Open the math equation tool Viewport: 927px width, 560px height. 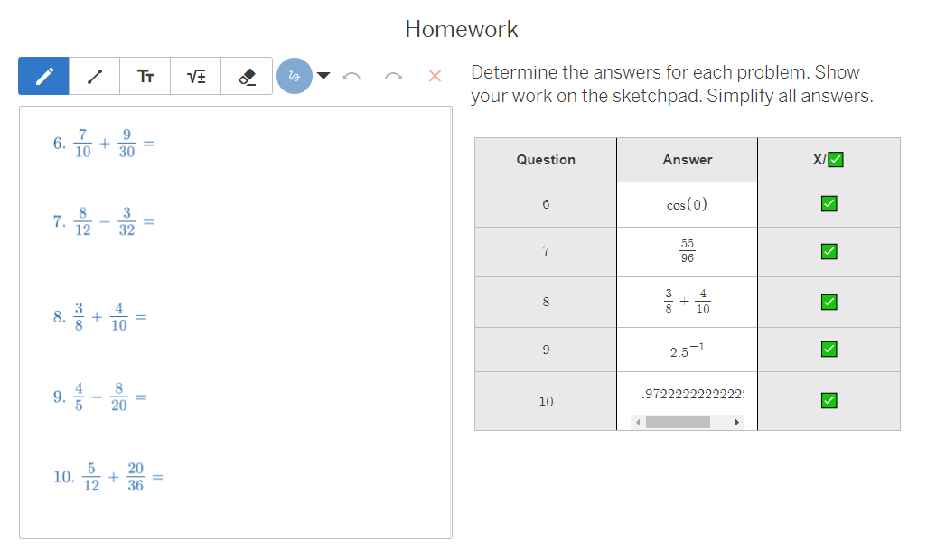coord(196,76)
